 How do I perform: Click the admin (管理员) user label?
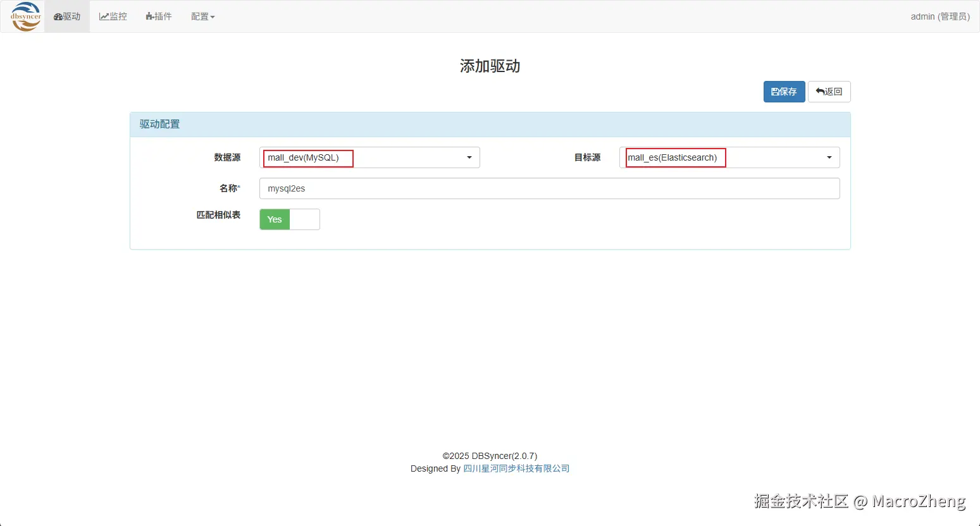pyautogui.click(x=940, y=16)
